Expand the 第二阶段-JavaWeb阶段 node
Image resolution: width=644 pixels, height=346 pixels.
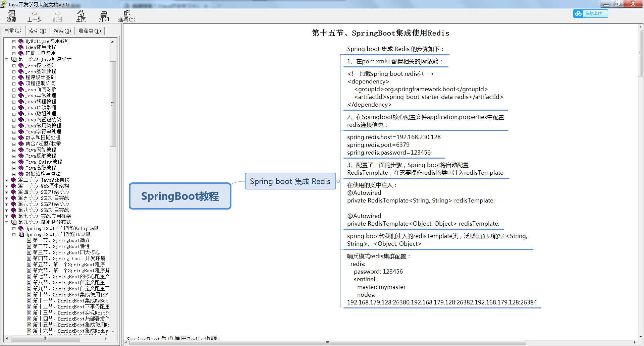coord(7,180)
